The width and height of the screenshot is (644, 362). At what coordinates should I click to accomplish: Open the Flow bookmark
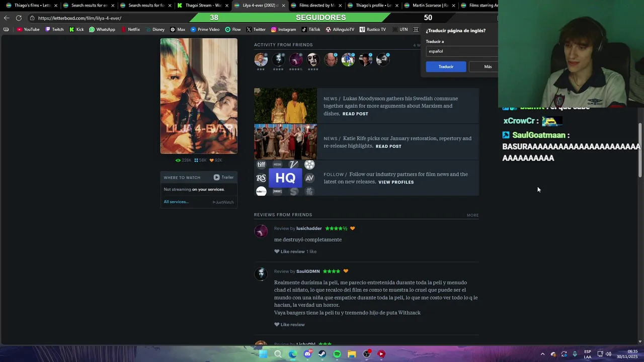click(x=233, y=30)
